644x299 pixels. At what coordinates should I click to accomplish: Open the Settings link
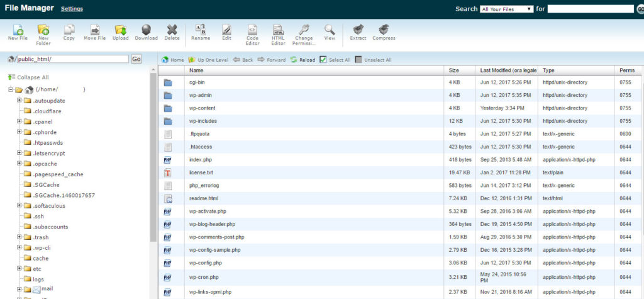point(72,9)
